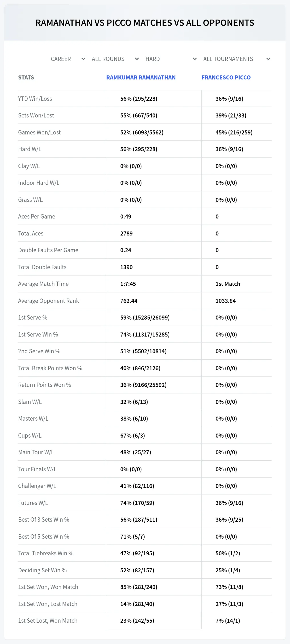Select the YTD Win/Loss row label
This screenshot has height=644, width=290.
click(35, 99)
